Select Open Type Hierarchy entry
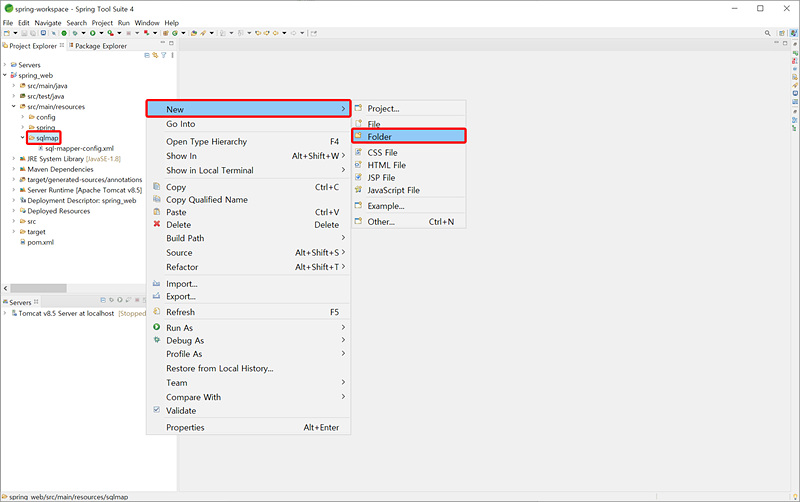The height and width of the screenshot is (502, 800). (x=248, y=141)
